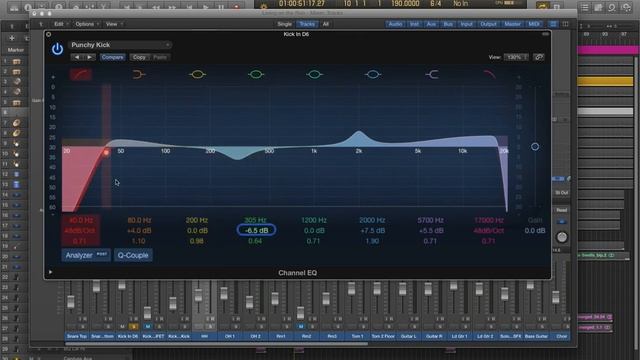Toggle the Bus channel filter button
The width and height of the screenshot is (640, 360).
448,24
